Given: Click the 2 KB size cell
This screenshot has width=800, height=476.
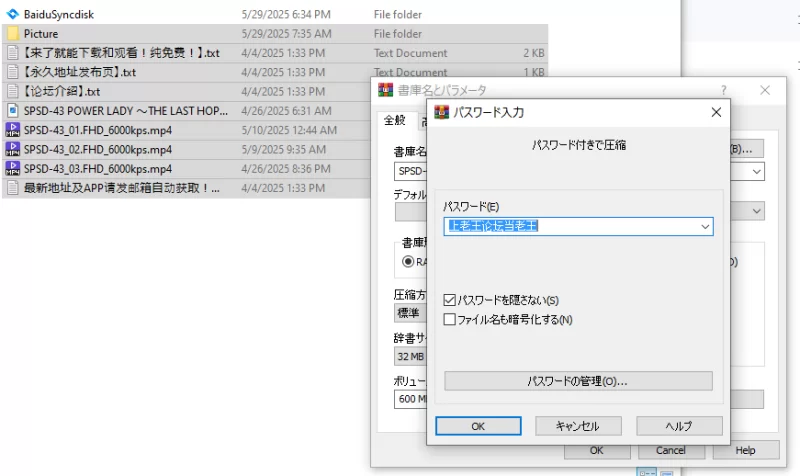Looking at the screenshot, I should click(534, 53).
